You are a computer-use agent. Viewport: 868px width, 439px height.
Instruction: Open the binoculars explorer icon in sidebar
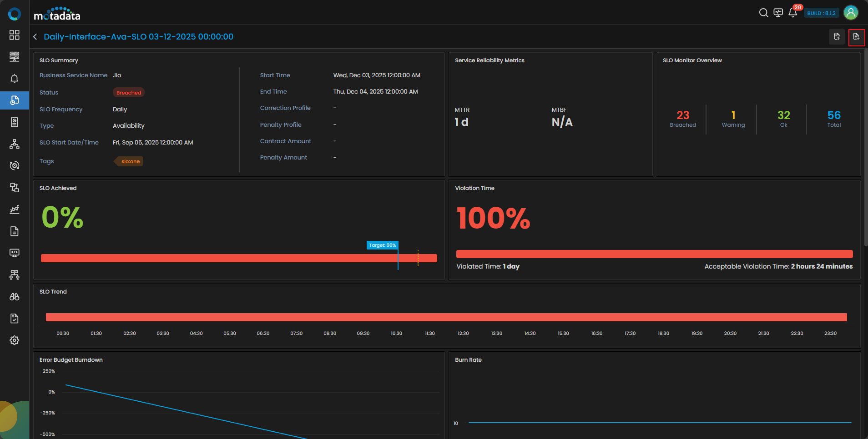click(x=15, y=297)
